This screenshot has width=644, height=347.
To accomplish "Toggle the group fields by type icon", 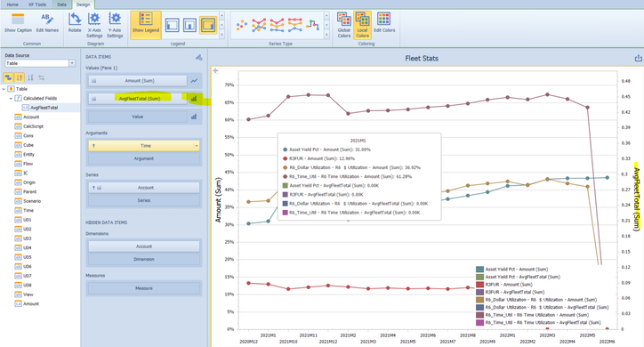I will (8, 77).
